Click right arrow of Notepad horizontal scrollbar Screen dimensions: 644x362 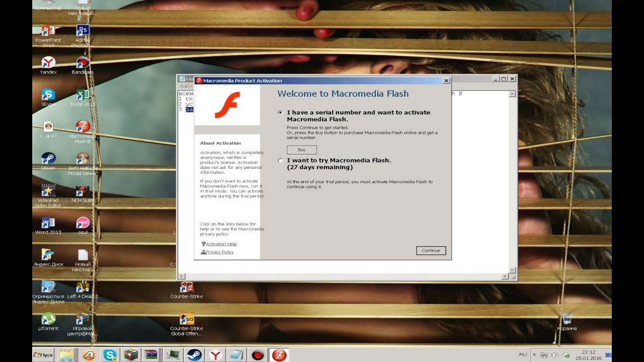(x=505, y=277)
